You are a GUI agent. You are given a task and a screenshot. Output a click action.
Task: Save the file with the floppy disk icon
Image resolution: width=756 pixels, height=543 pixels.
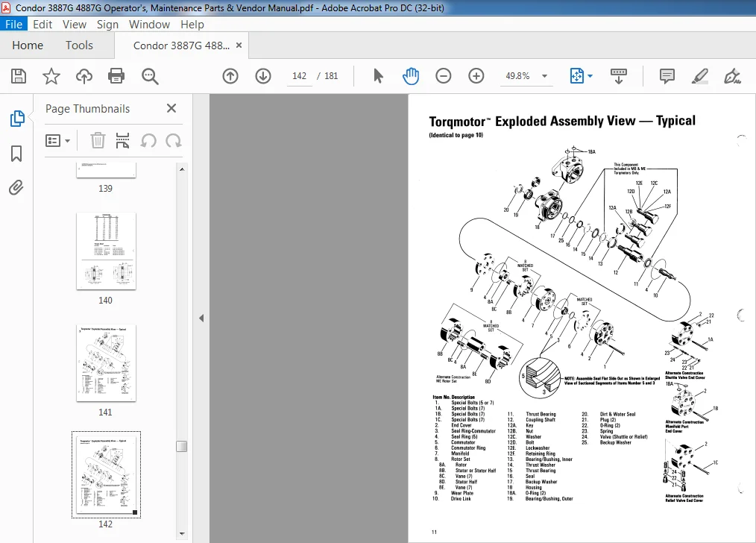pyautogui.click(x=19, y=76)
